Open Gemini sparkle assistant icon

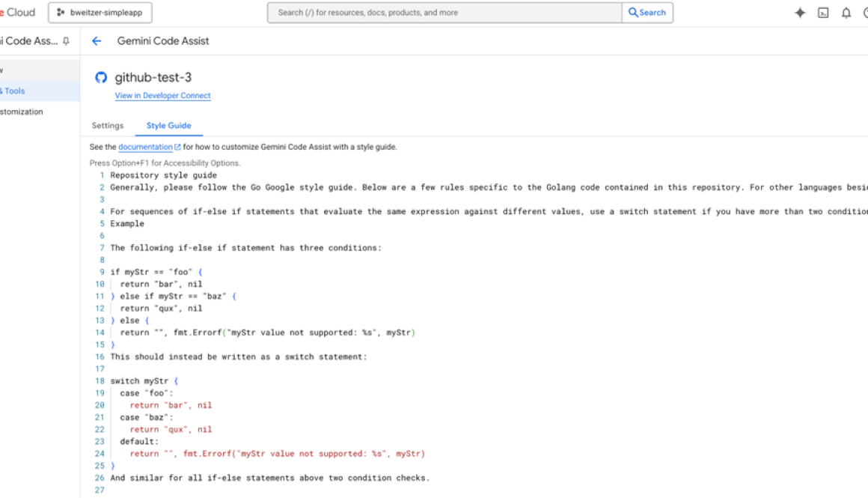[x=800, y=13]
